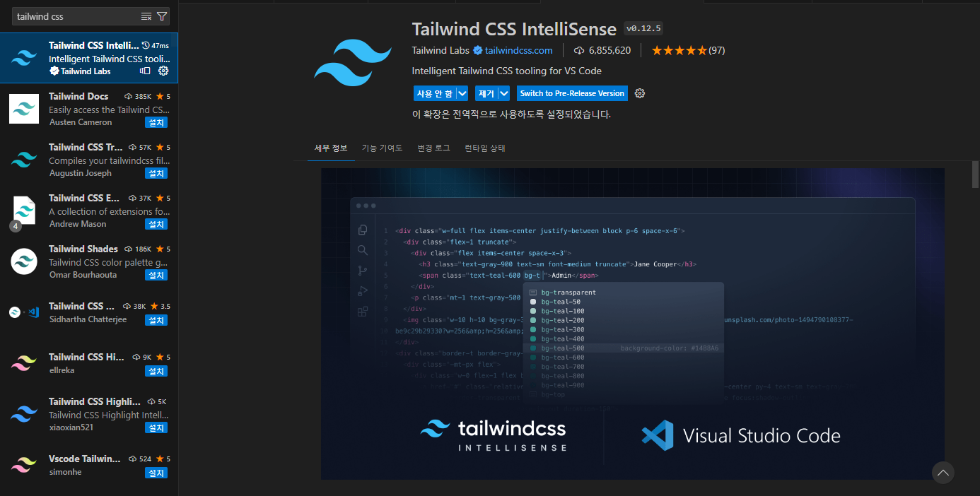The image size is (980, 496).
Task: Click the Andrew Mason extension pack icon
Action: pyautogui.click(x=24, y=210)
